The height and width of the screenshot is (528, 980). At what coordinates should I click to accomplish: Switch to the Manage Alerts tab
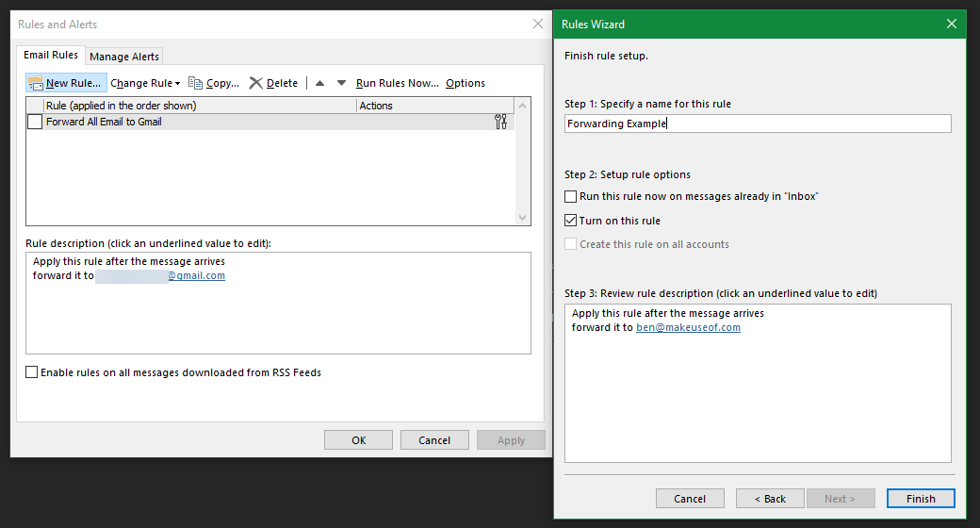coord(124,57)
